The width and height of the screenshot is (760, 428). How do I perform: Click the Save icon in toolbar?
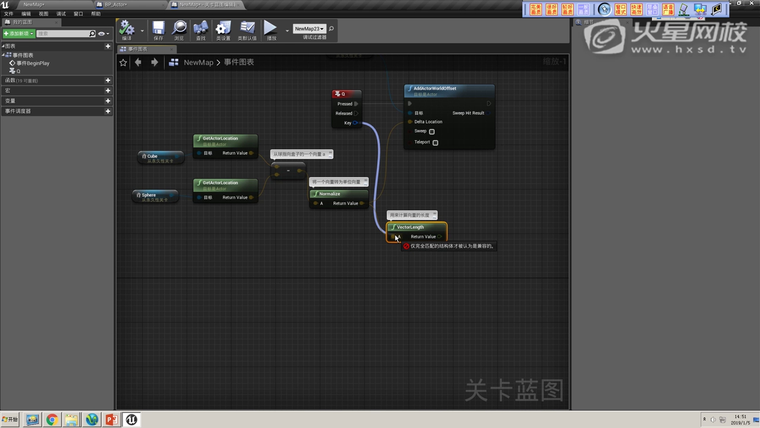(158, 29)
